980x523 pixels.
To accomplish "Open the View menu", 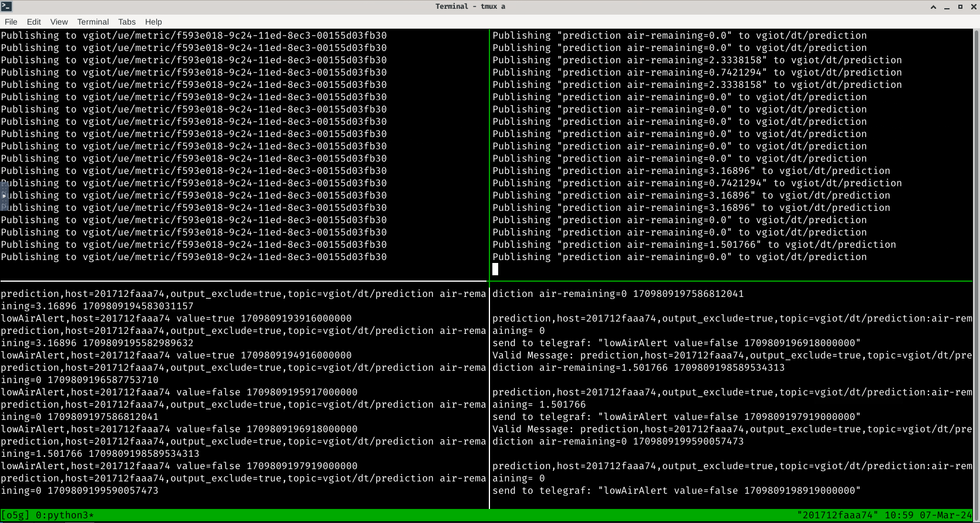I will (x=59, y=22).
